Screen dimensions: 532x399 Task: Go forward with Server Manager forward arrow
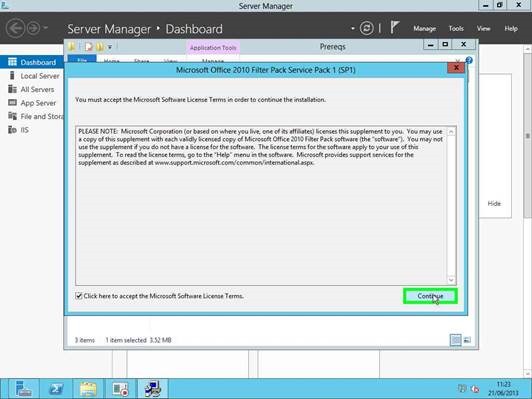point(34,28)
